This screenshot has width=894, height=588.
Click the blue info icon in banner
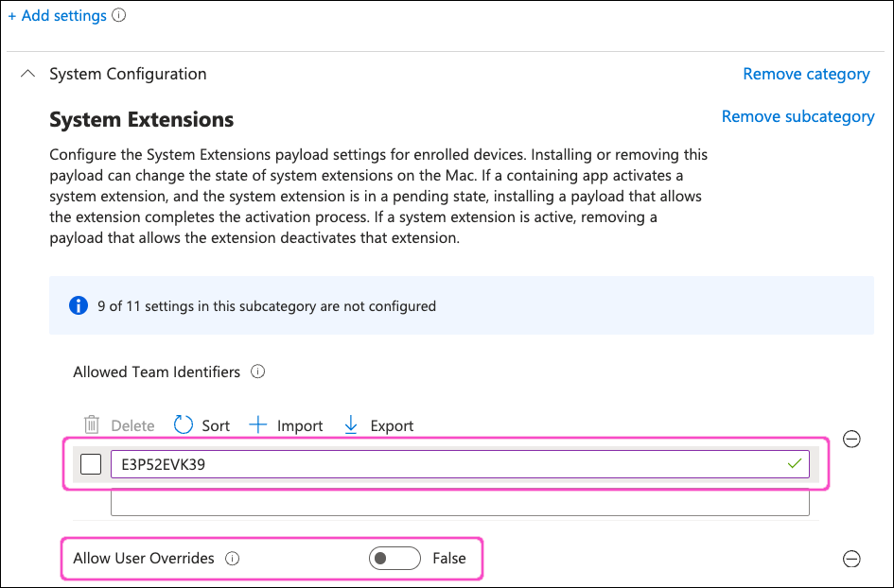coord(79,305)
